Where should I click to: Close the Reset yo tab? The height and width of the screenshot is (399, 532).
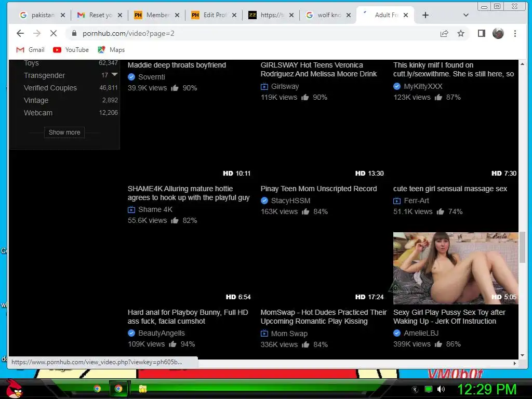pos(120,15)
